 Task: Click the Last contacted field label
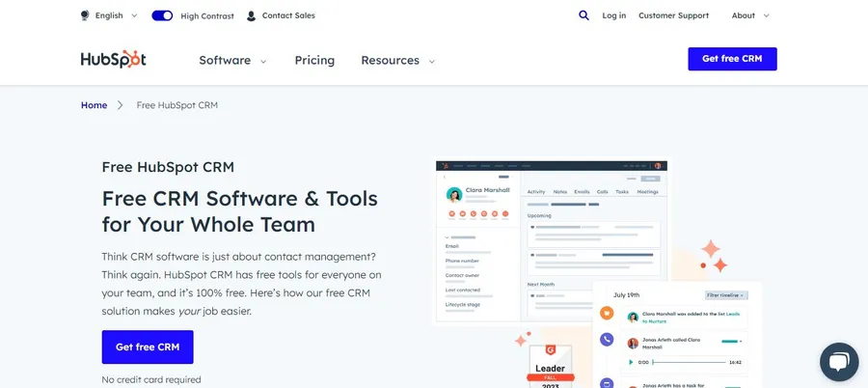pos(463,290)
